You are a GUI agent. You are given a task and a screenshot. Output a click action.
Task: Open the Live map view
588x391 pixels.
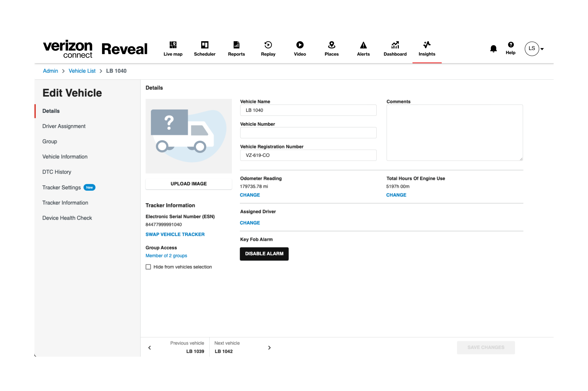coord(173,49)
